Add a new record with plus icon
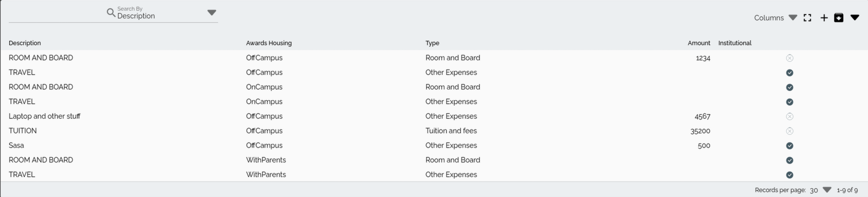868x197 pixels. pyautogui.click(x=824, y=18)
